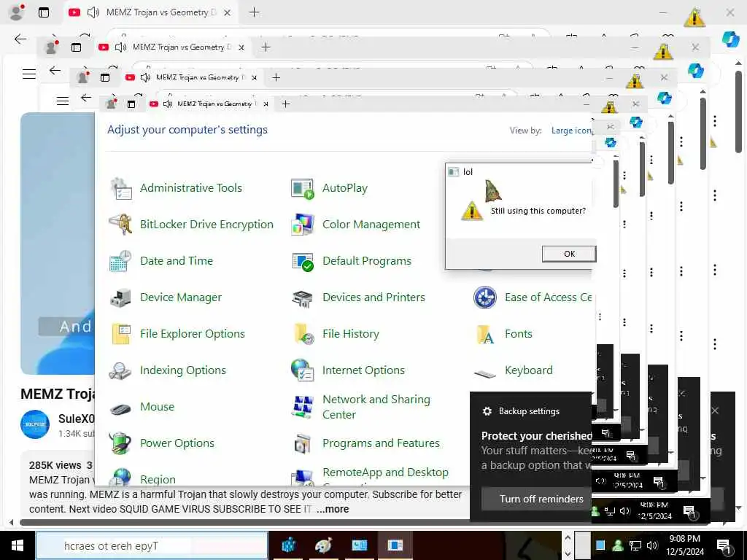The width and height of the screenshot is (747, 560).
Task: Click the Copilot icon in back-most browser
Action: coord(730,39)
